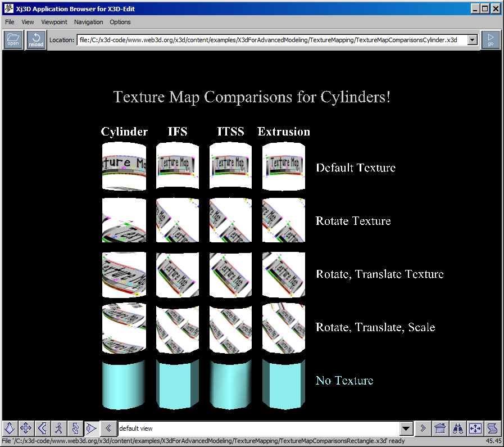504x447 pixels.
Task: Toggle Walk navigation mode
Action: [x=58, y=428]
